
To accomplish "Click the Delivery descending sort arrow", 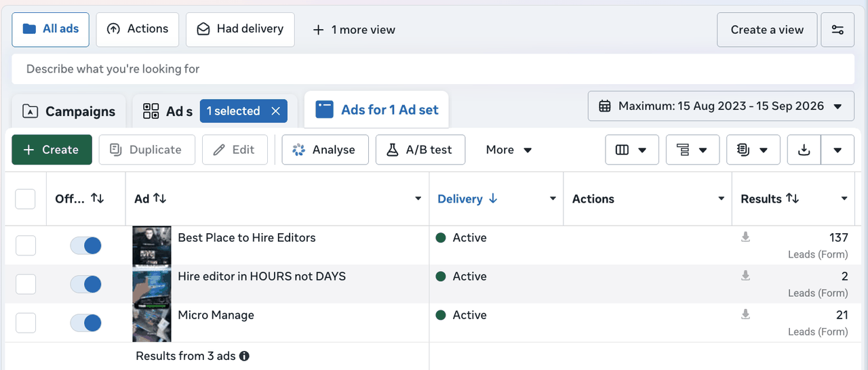I will [493, 199].
